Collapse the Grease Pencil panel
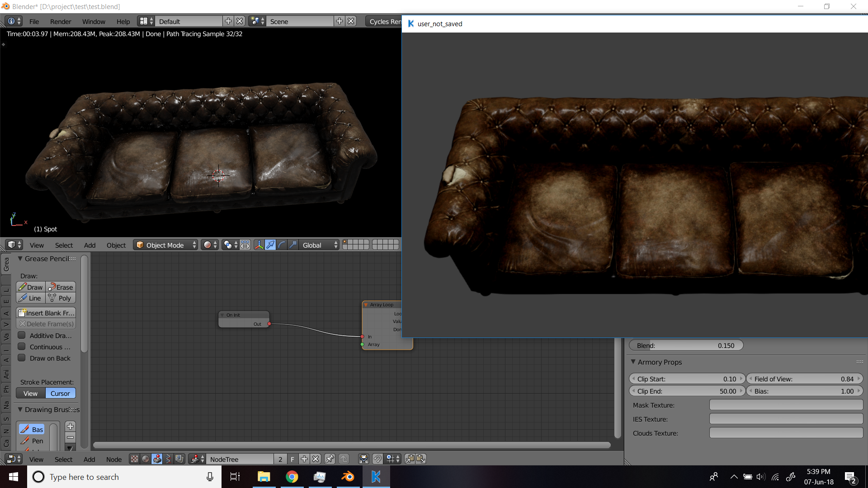Viewport: 868px width, 488px height. click(x=20, y=258)
